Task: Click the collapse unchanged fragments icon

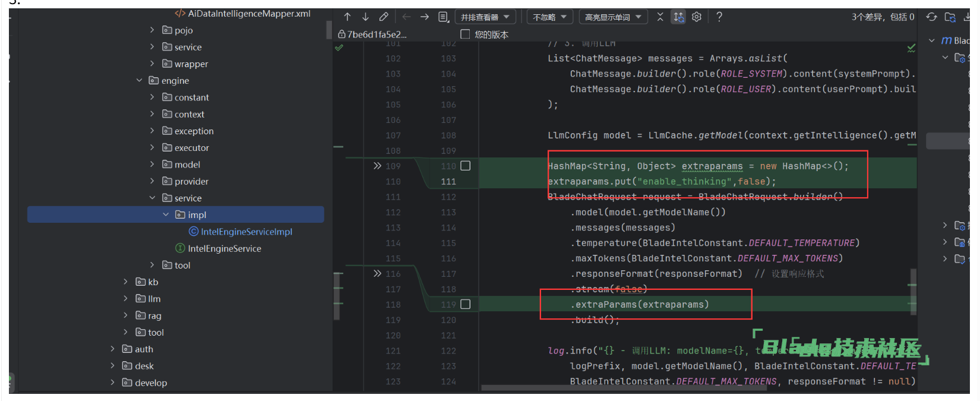Action: pos(660,17)
